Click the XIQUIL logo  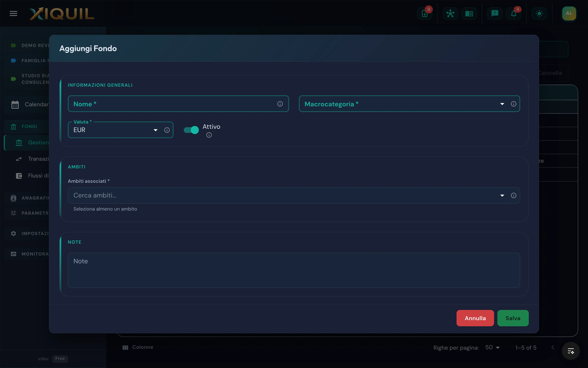[x=62, y=13]
